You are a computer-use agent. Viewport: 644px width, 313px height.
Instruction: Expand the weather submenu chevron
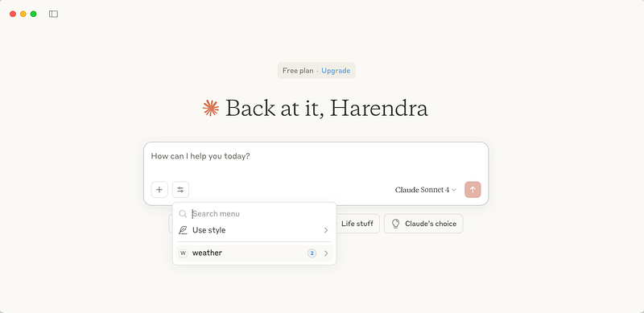click(x=326, y=253)
